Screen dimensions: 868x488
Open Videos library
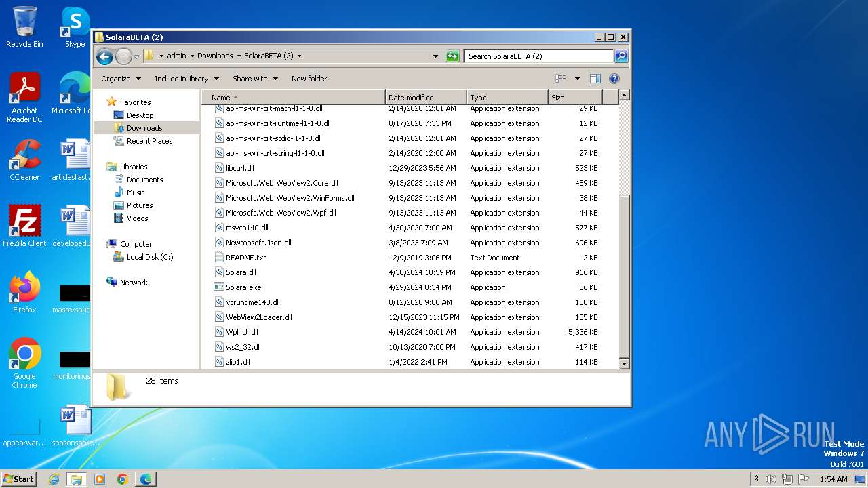tap(137, 218)
